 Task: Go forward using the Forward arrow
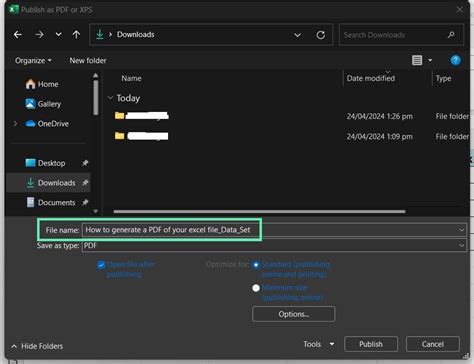point(39,35)
